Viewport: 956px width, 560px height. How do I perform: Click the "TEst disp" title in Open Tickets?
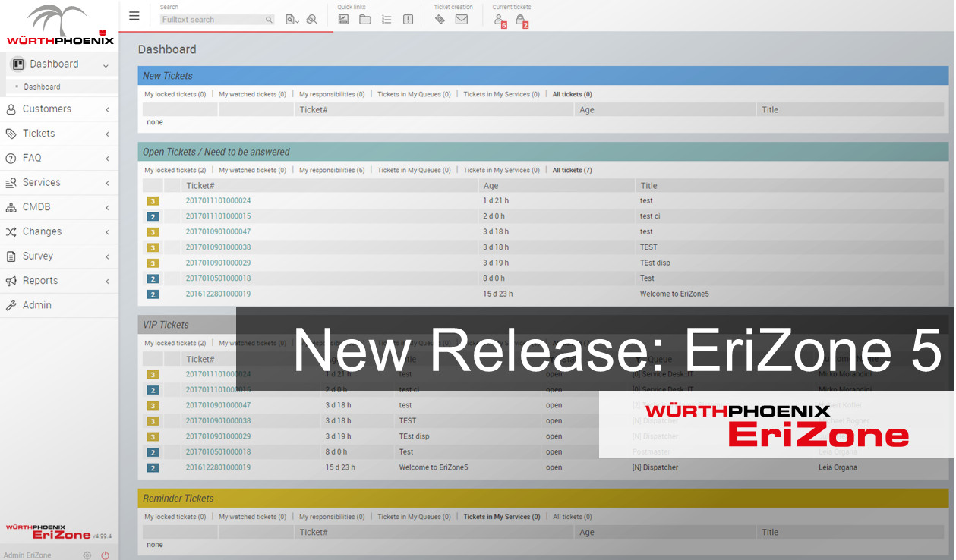(x=655, y=263)
